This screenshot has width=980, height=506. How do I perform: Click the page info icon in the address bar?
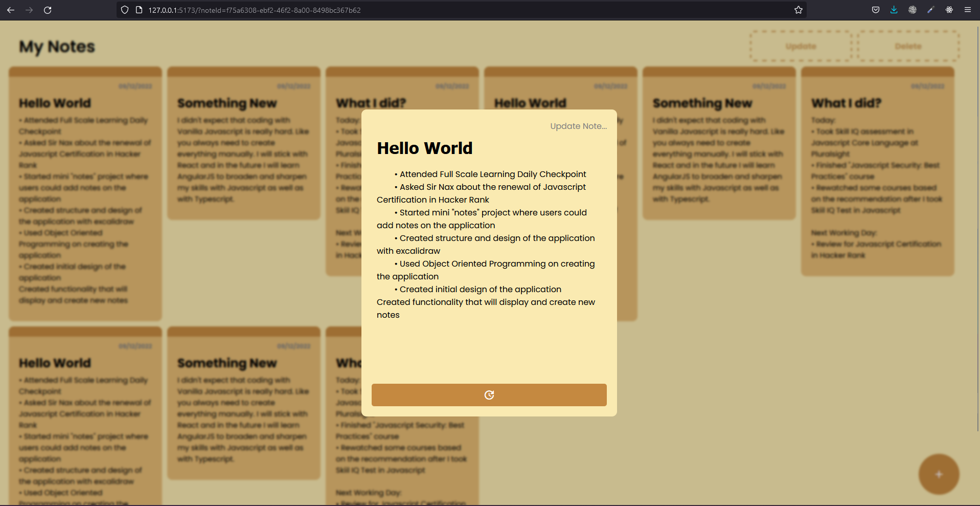(139, 10)
